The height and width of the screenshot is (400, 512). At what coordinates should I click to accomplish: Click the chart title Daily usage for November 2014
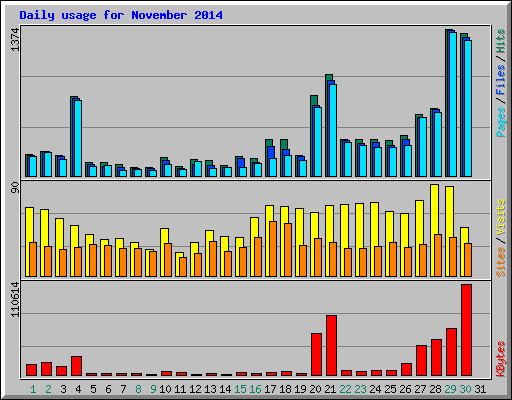click(x=121, y=15)
